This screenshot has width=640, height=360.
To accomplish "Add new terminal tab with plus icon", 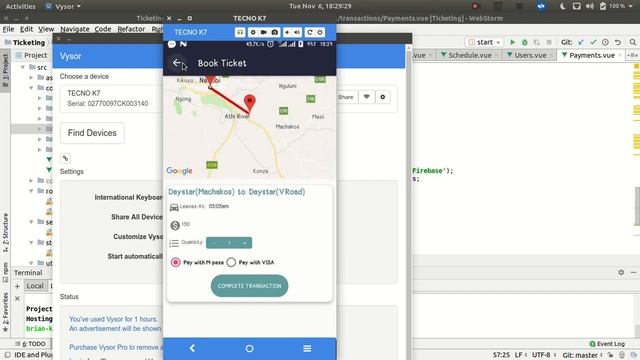I will point(17,286).
